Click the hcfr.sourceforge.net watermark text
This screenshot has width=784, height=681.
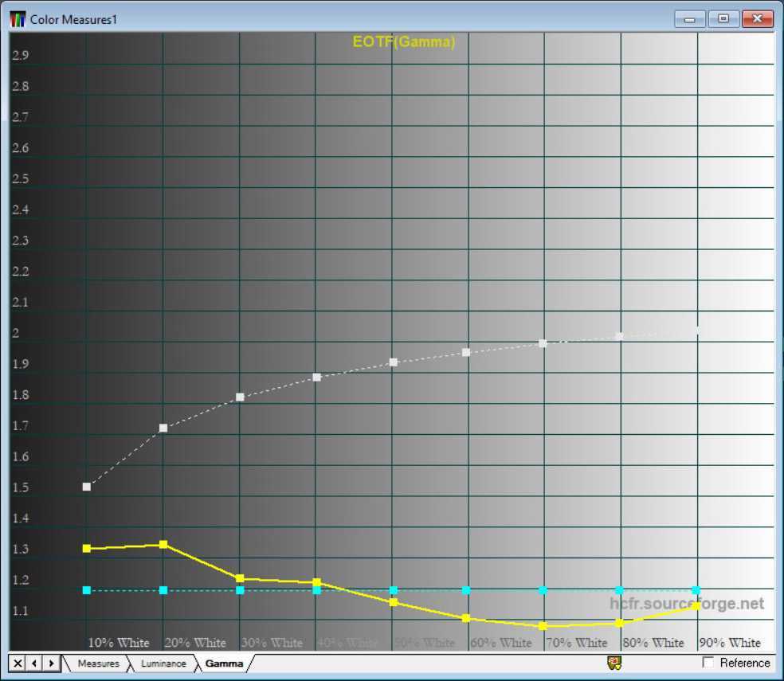[687, 604]
